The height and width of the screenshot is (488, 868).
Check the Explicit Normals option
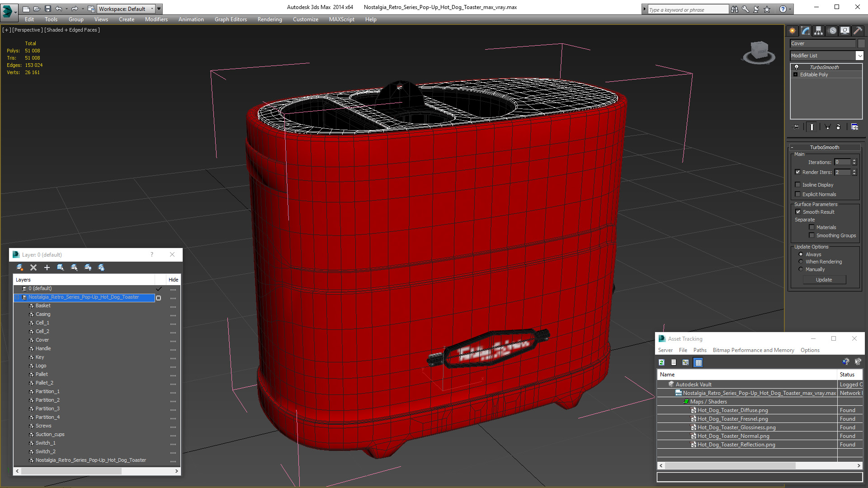[x=798, y=194]
